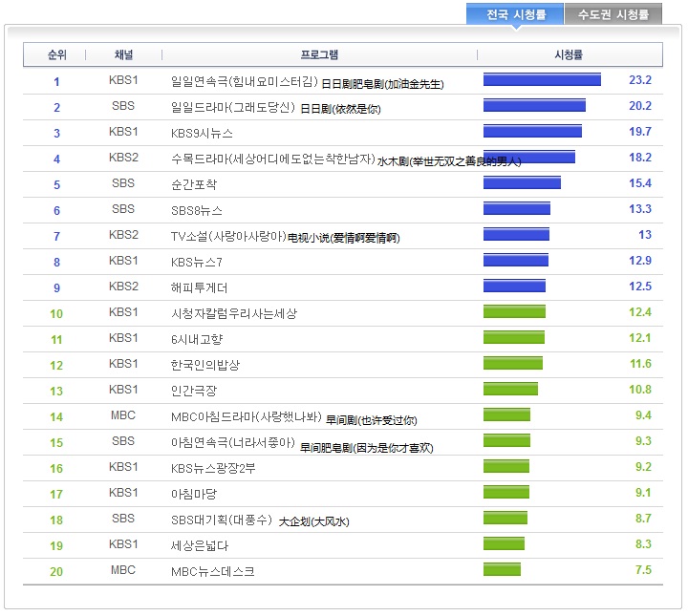Click the blue rating bar for rank 1
Viewport: 688px width, 616px height.
[x=542, y=79]
